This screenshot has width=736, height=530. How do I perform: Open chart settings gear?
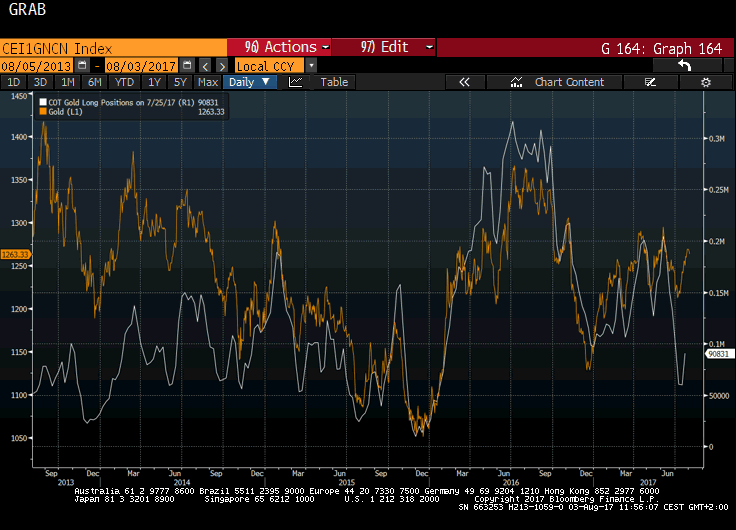tap(705, 82)
